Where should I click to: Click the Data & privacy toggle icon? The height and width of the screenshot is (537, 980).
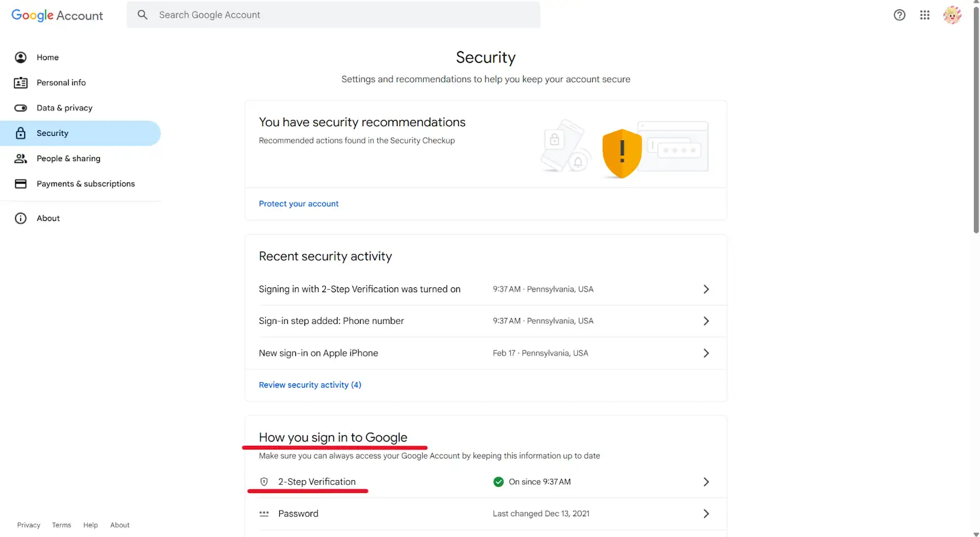click(21, 108)
